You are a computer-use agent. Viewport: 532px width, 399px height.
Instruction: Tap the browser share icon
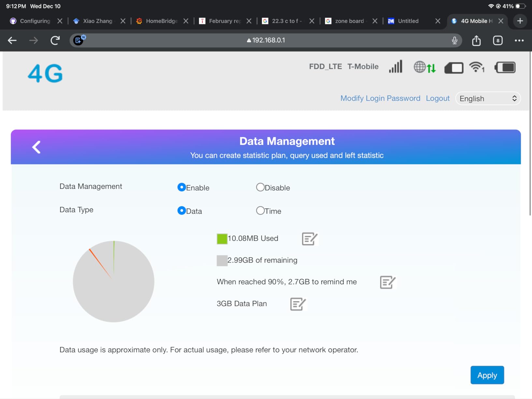[x=476, y=40]
